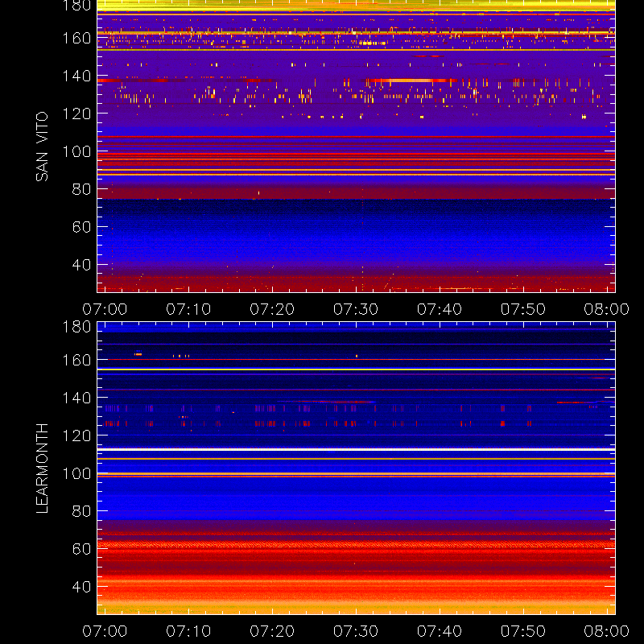644x644 pixels.
Task: Click 07:20 time label below San Vito plot
Action: click(x=272, y=309)
